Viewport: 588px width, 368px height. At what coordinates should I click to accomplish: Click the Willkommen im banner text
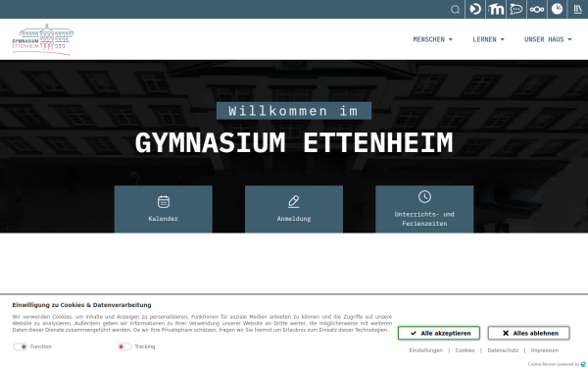tap(294, 111)
